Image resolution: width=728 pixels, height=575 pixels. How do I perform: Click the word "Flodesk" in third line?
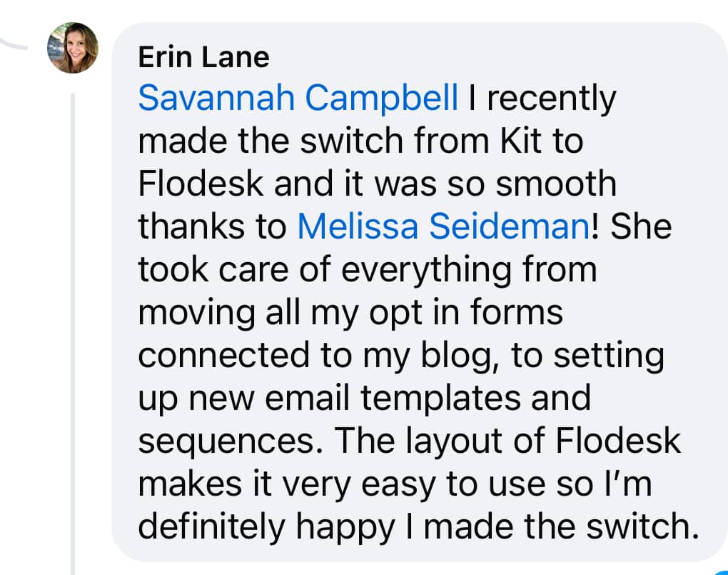[201, 184]
